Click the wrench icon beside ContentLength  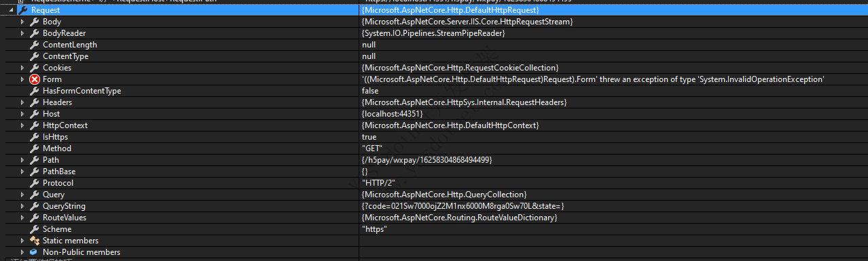[34, 45]
